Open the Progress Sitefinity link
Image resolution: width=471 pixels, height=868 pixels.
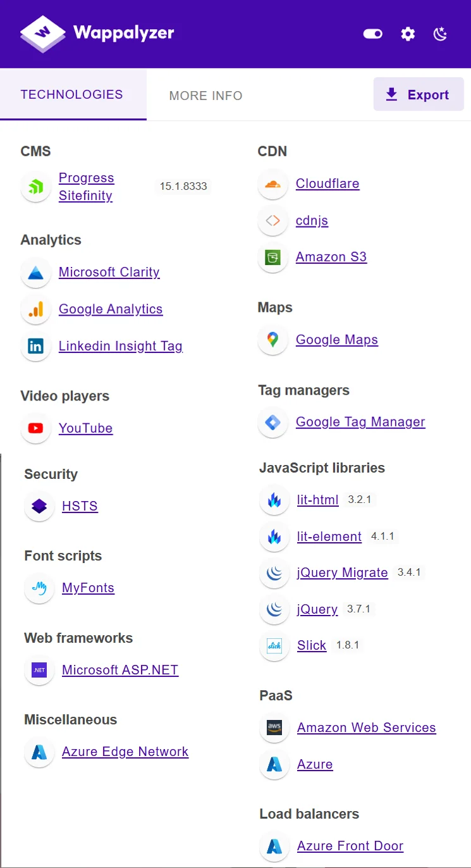87,187
